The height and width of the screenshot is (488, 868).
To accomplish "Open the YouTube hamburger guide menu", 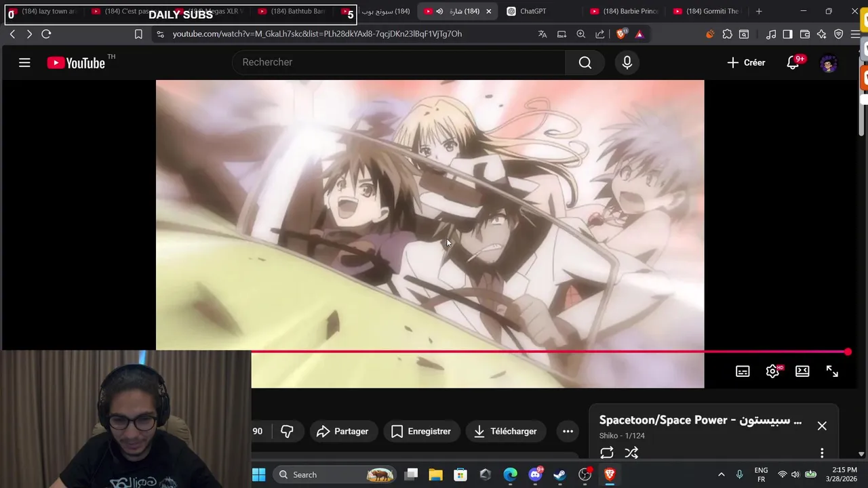I will [24, 63].
